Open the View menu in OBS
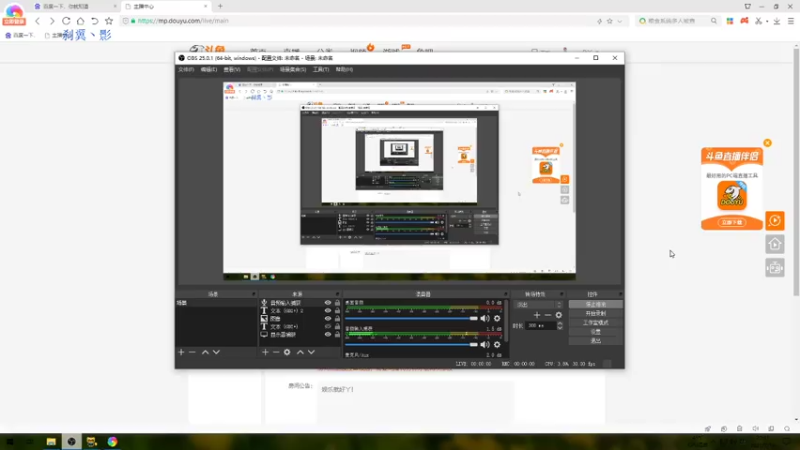 point(232,69)
